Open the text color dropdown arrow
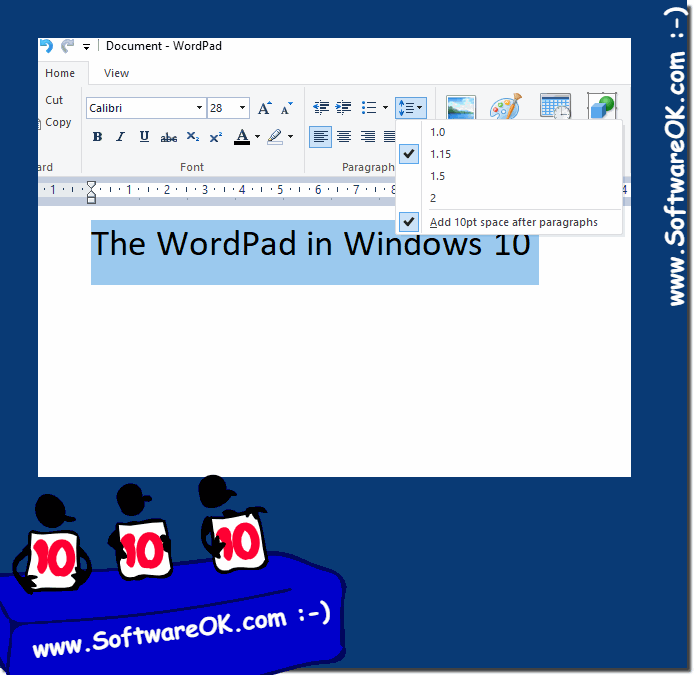 (x=257, y=137)
